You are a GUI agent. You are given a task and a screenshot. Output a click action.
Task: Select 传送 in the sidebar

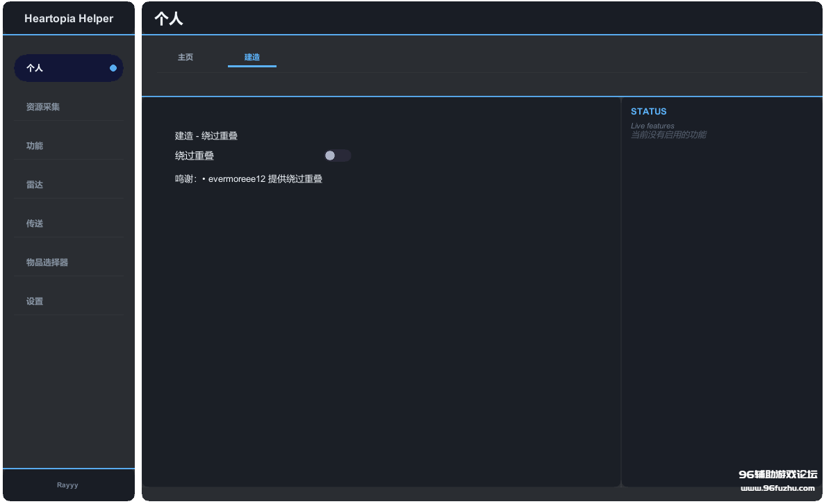click(35, 224)
